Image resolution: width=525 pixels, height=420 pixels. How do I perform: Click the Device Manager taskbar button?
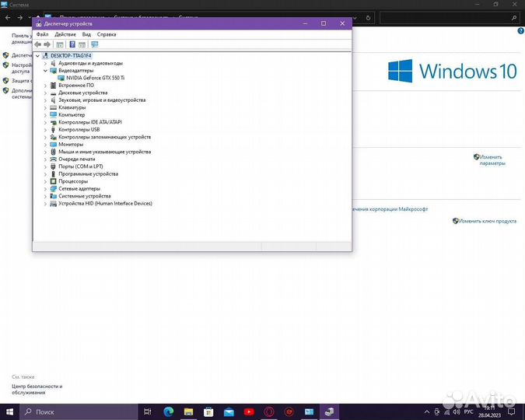pos(330,411)
